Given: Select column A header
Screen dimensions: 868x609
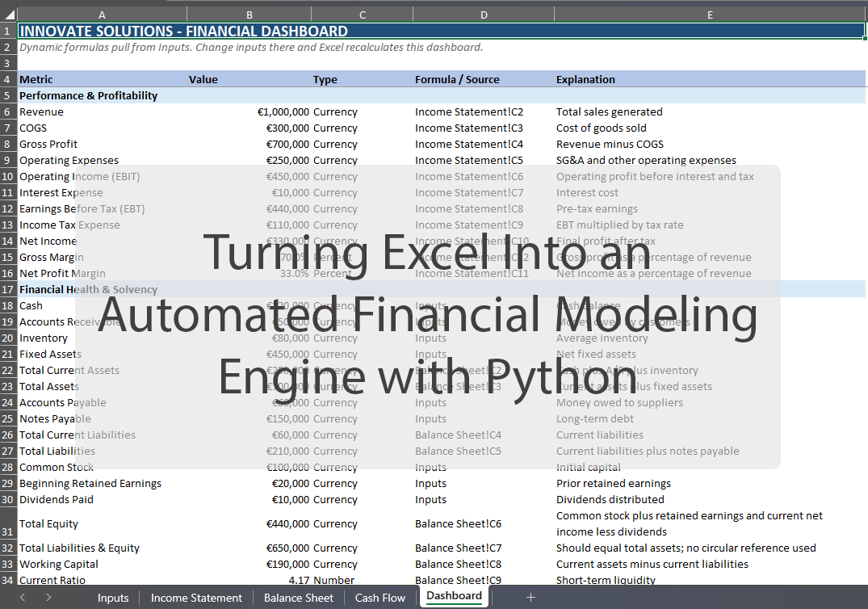Looking at the screenshot, I should pos(102,15).
